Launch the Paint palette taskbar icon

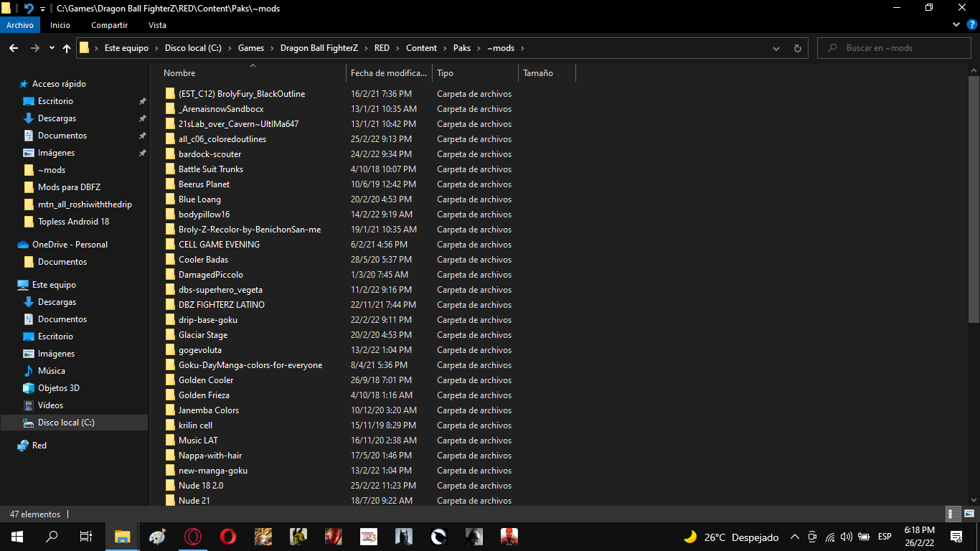pyautogui.click(x=157, y=536)
